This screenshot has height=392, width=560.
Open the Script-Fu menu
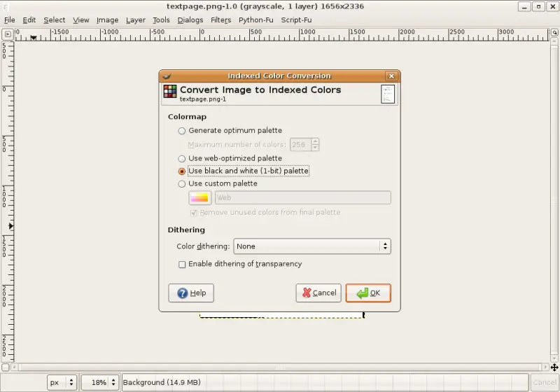[297, 20]
